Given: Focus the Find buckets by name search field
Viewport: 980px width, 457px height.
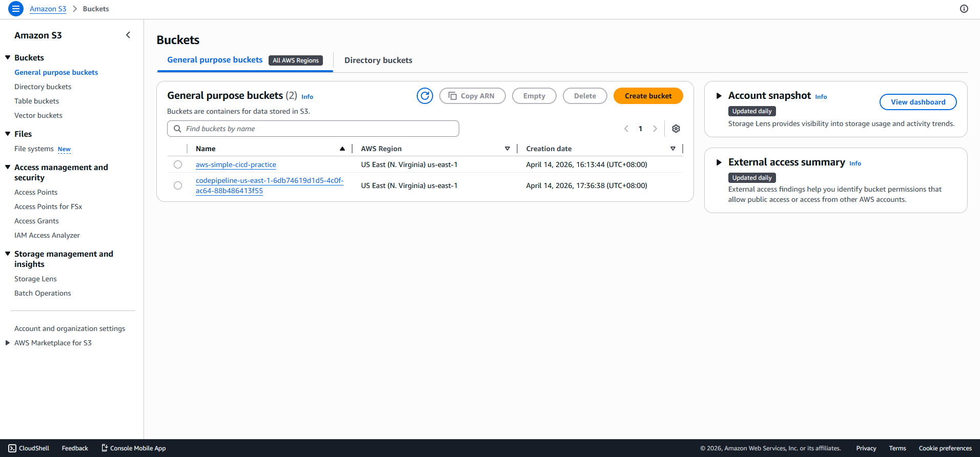Looking at the screenshot, I should [313, 129].
